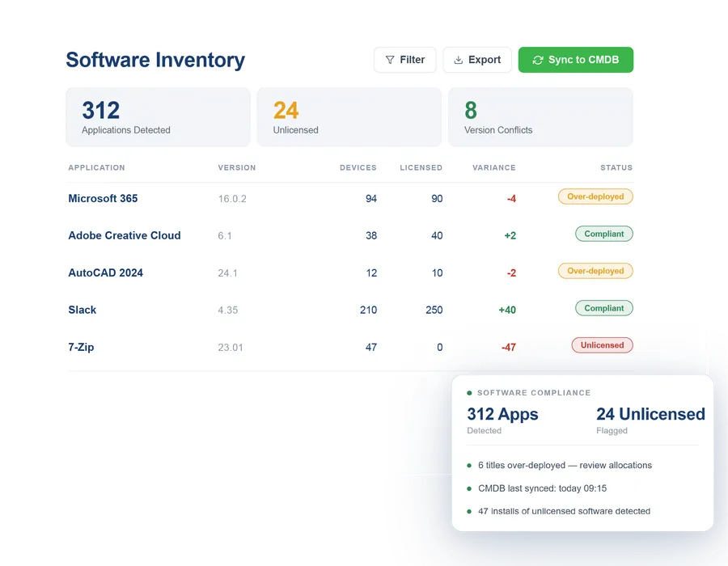728x566 pixels.
Task: Open the 8 Version Conflicts card
Action: point(540,117)
